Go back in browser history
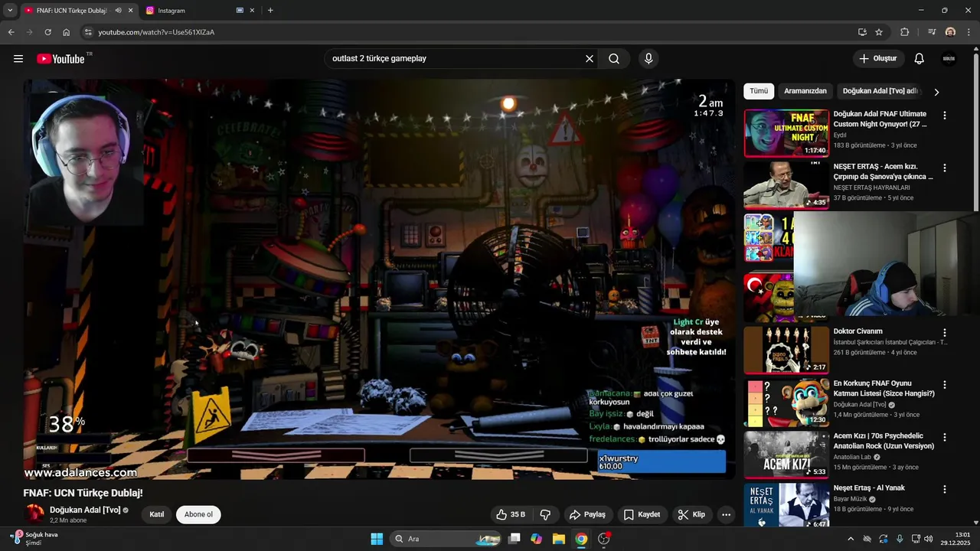980x551 pixels. (11, 32)
